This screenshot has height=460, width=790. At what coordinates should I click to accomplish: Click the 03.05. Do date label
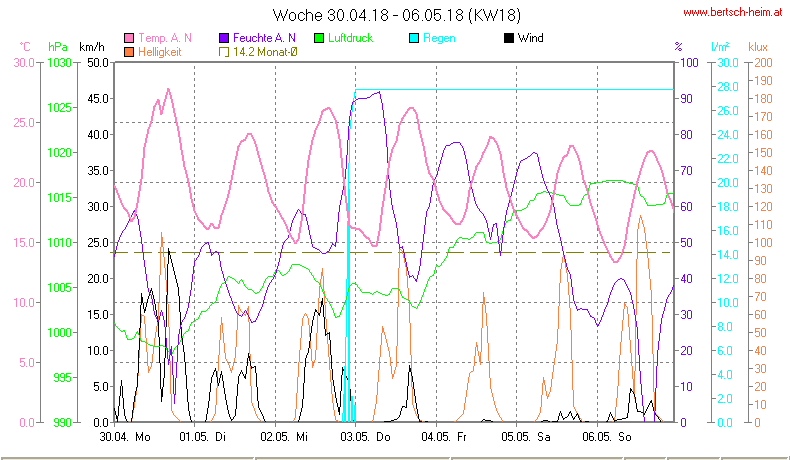364,437
